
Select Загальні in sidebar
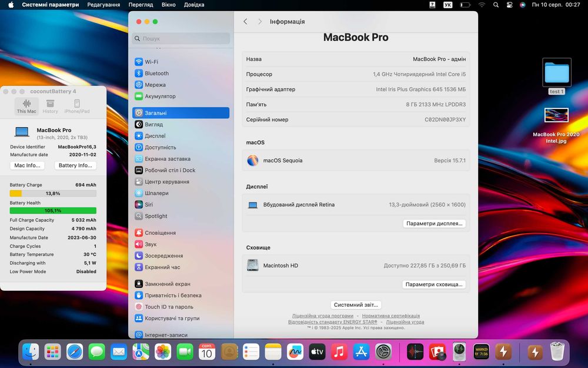pyautogui.click(x=181, y=112)
